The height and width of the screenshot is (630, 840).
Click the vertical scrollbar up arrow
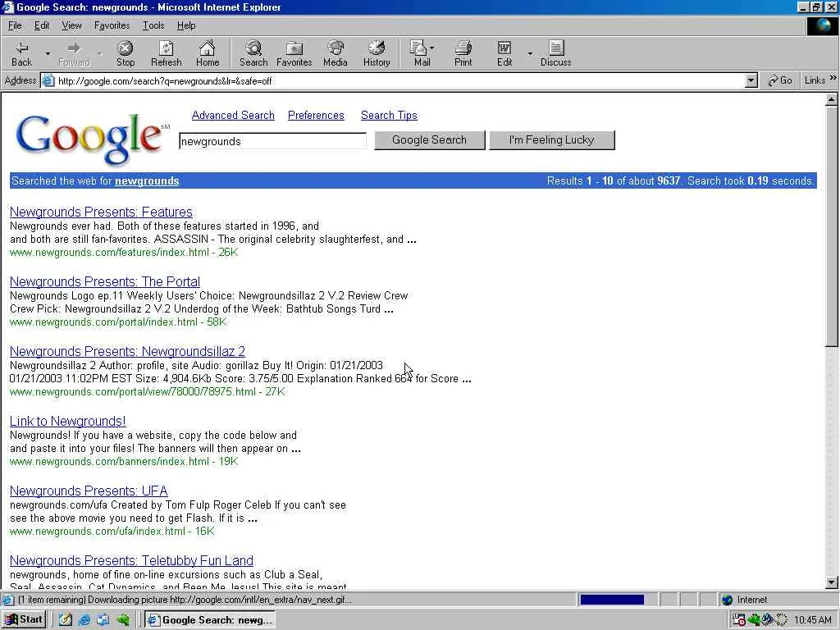coord(832,99)
